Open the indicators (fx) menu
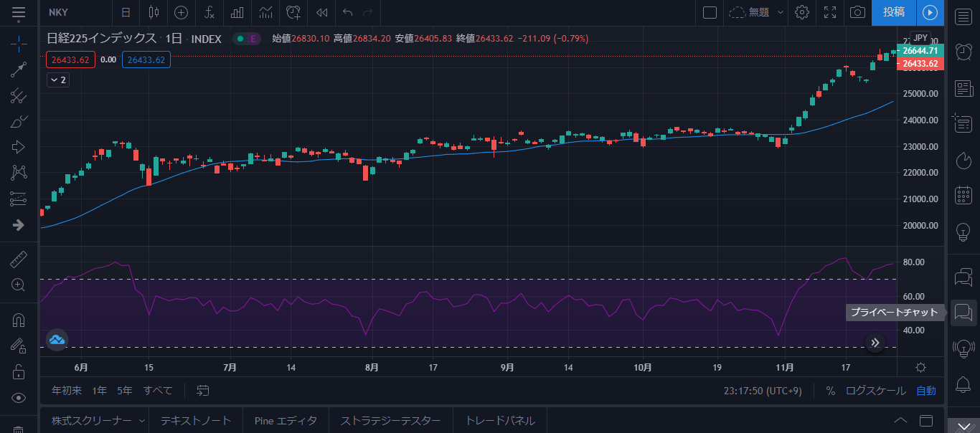 (209, 12)
